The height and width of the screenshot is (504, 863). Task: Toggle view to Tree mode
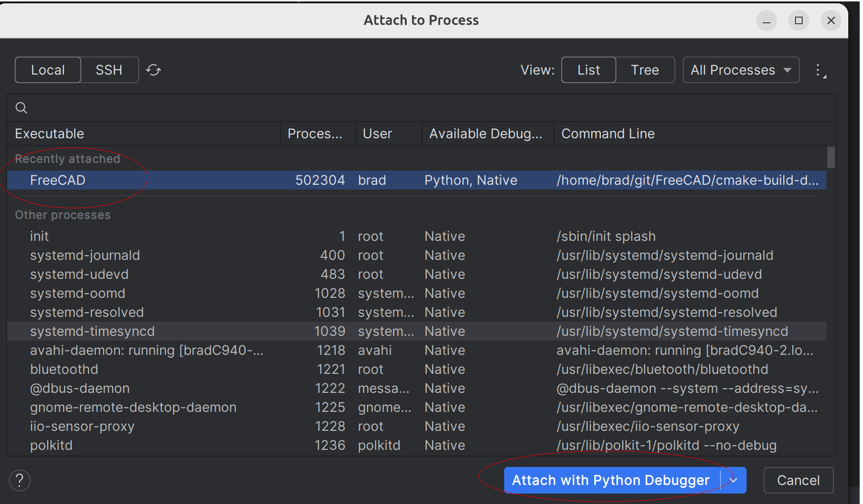click(x=644, y=70)
